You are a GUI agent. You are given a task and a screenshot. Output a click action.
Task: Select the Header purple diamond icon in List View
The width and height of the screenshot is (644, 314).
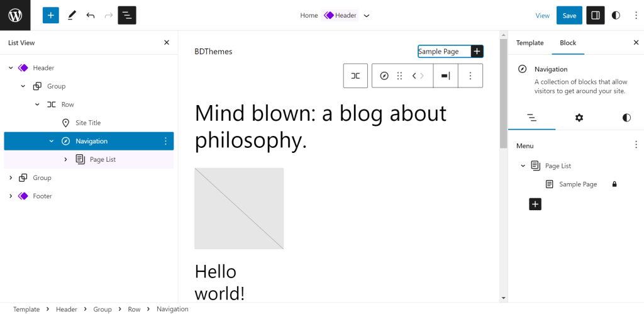[x=23, y=68]
